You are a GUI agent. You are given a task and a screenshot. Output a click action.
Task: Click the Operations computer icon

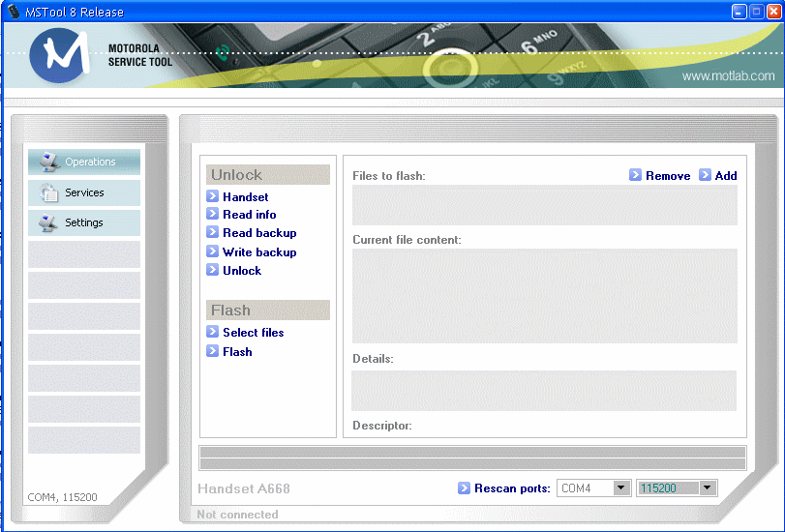click(49, 162)
